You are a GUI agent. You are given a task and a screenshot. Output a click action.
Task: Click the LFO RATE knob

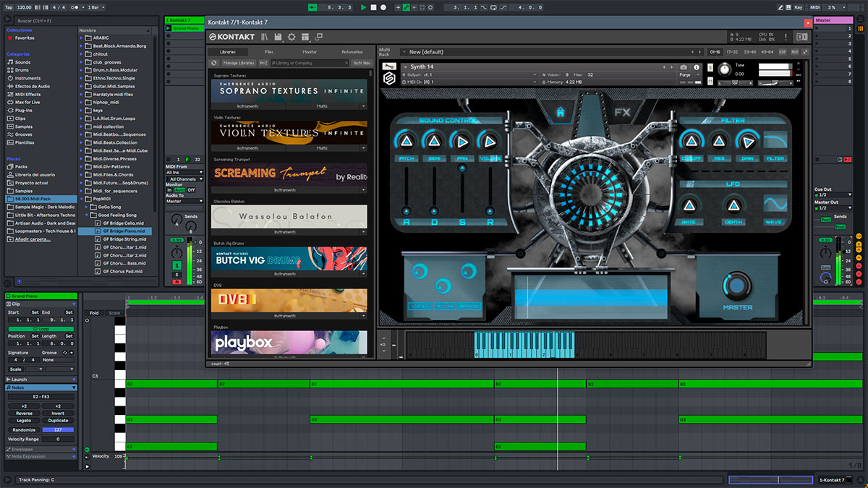pyautogui.click(x=689, y=205)
